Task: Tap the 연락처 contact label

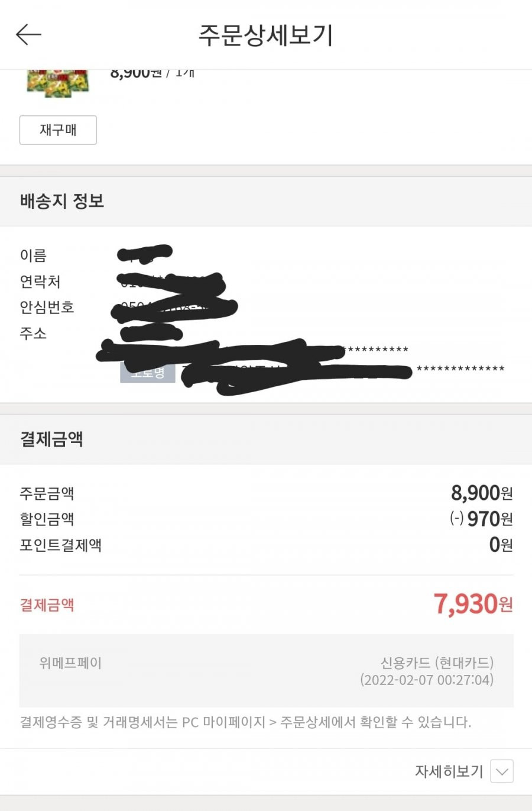Action: [40, 282]
